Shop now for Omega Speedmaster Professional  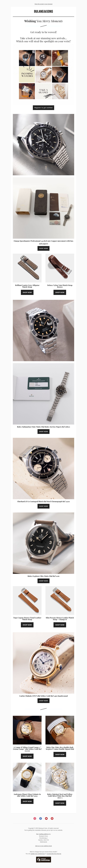click(x=43, y=248)
